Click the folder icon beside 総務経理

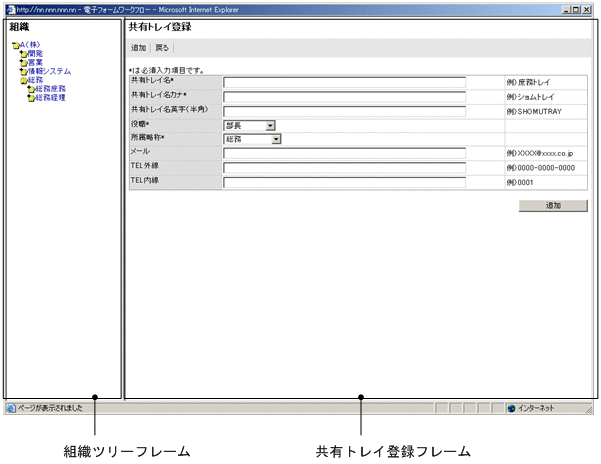(31, 98)
